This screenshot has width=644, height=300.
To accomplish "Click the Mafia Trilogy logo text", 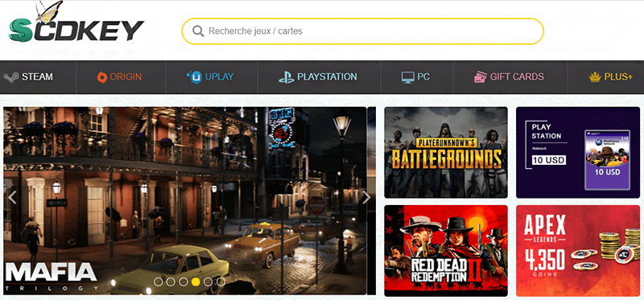I will [52, 277].
